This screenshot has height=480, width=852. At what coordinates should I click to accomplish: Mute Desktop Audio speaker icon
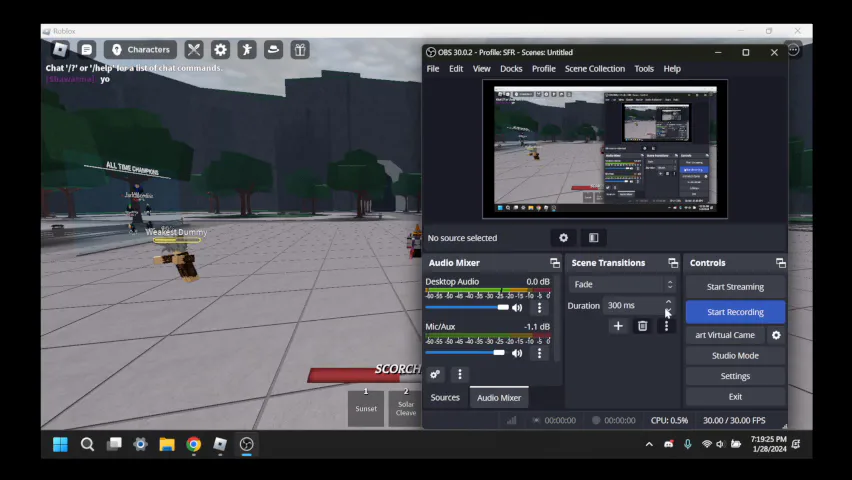(x=517, y=308)
